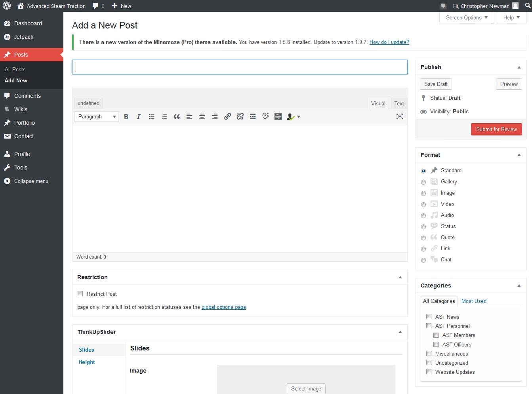The height and width of the screenshot is (394, 532).
Task: Apply italic formatting from the toolbar
Action: 139,116
